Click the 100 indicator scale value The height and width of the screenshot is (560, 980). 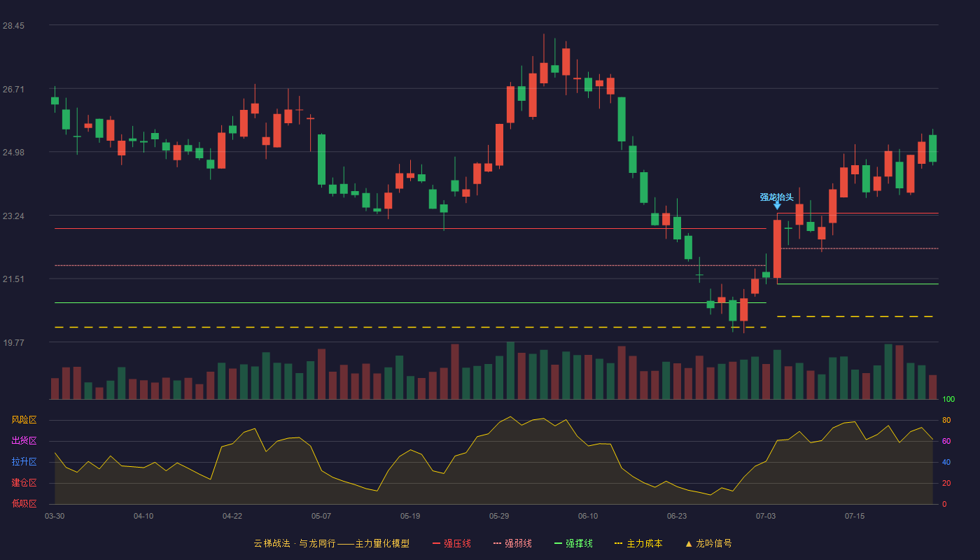[948, 399]
